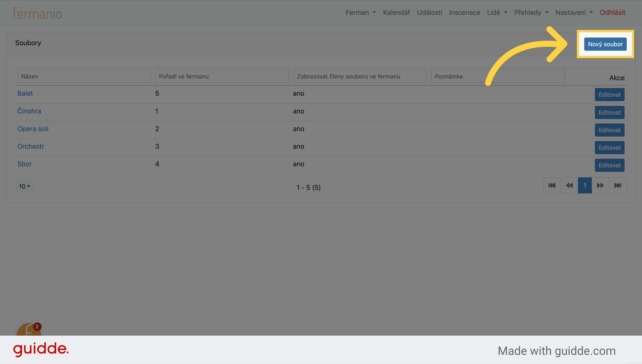Click 'ano' value in Sbor row
This screenshot has width=642, height=364.
(298, 164)
